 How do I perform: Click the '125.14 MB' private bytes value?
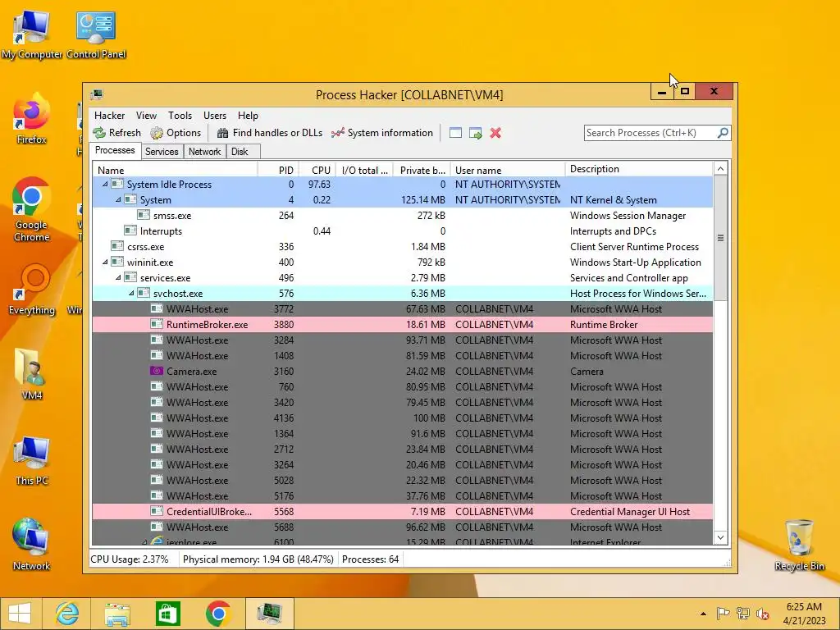click(423, 200)
